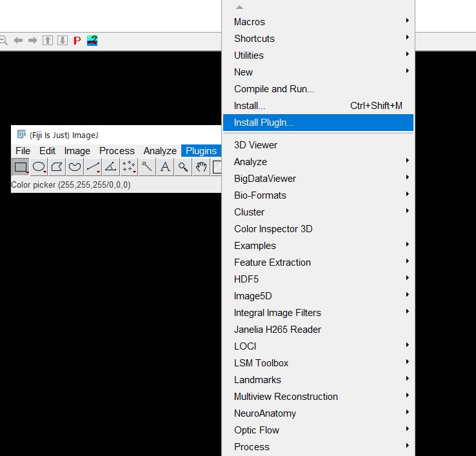
Task: Select the Angle tool
Action: 111,167
